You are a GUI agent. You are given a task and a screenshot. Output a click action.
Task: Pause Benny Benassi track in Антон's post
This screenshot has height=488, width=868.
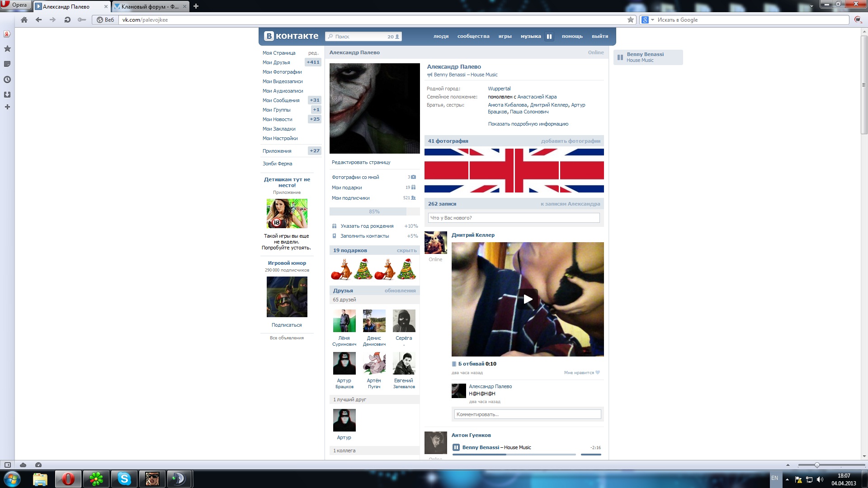456,447
